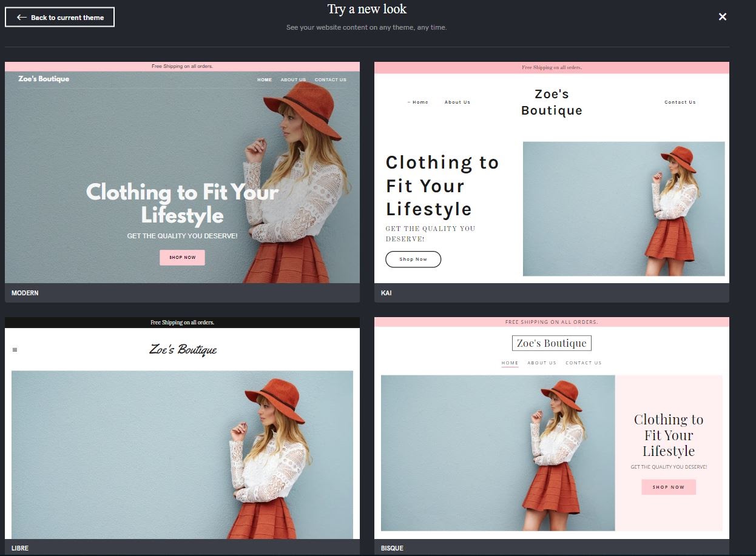Click the Free Shipping banner in Kai preview
The height and width of the screenshot is (556, 756).
coord(552,67)
